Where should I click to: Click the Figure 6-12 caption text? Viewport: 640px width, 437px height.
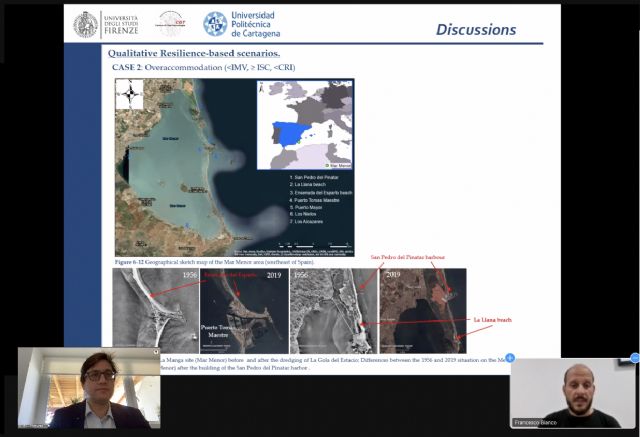214,262
